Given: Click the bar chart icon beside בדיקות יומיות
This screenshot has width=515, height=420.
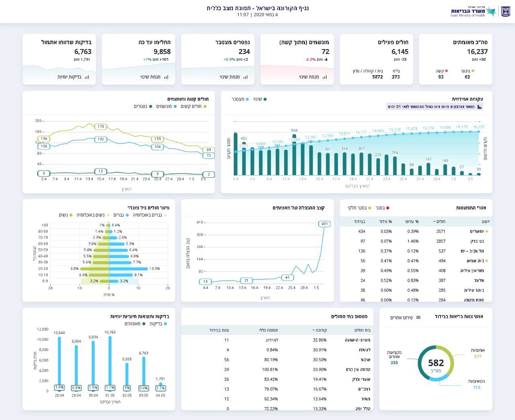Looking at the screenshot, I should point(87,77).
